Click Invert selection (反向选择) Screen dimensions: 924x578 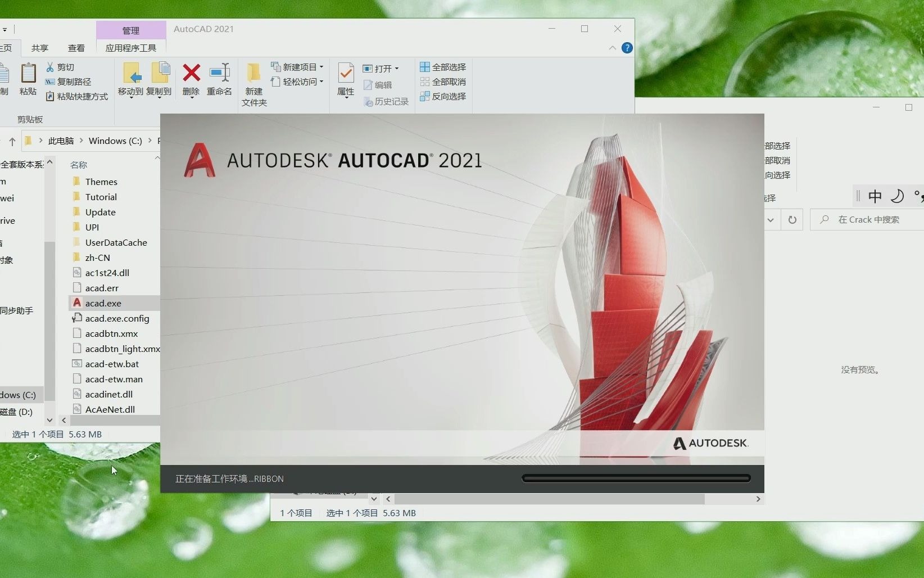(443, 96)
